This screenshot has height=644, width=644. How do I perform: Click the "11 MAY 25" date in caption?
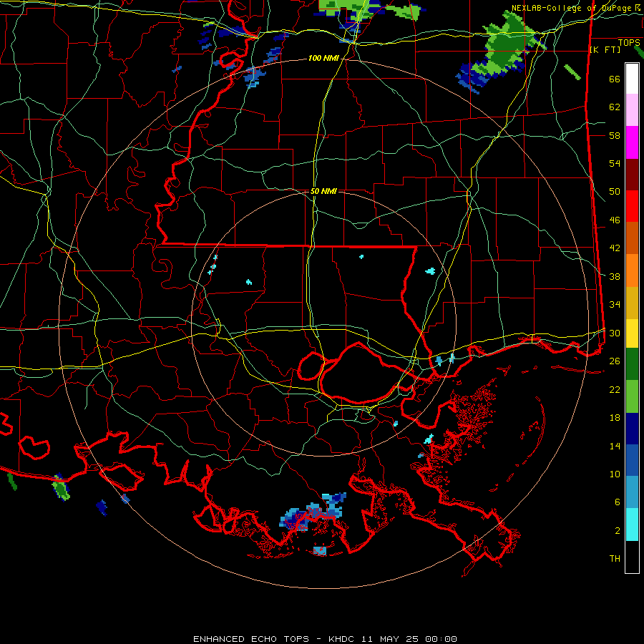point(389,639)
